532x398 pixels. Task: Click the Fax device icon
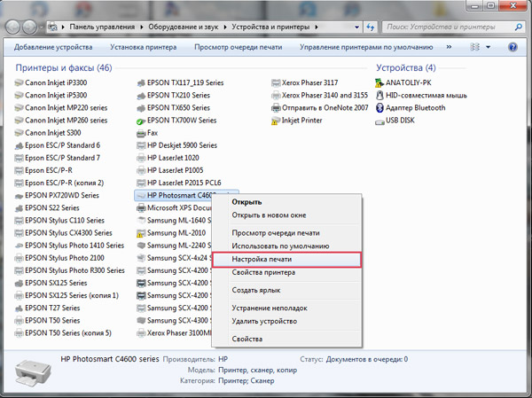click(x=141, y=133)
